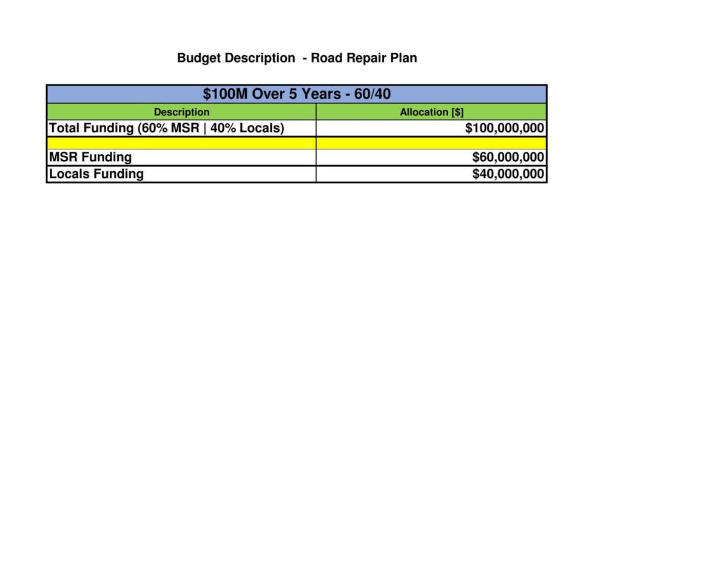Click the yellow separator row right cell
Viewport: 728px width, 562px height.
coord(431,141)
